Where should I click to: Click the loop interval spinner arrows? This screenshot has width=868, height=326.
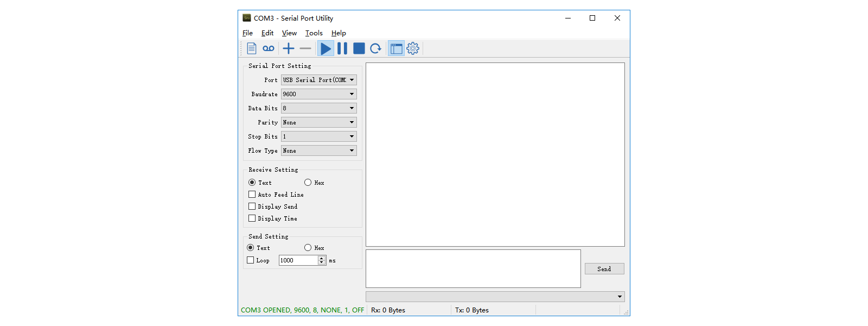pyautogui.click(x=322, y=260)
